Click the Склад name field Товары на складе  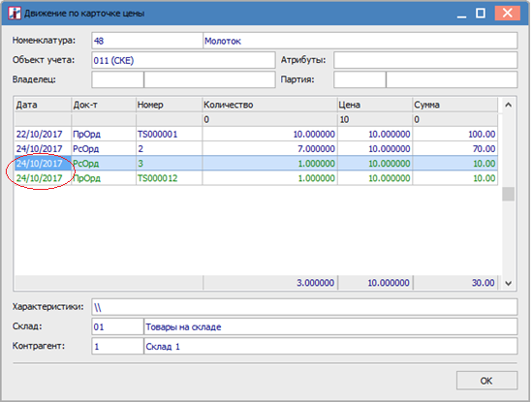[x=330, y=326]
